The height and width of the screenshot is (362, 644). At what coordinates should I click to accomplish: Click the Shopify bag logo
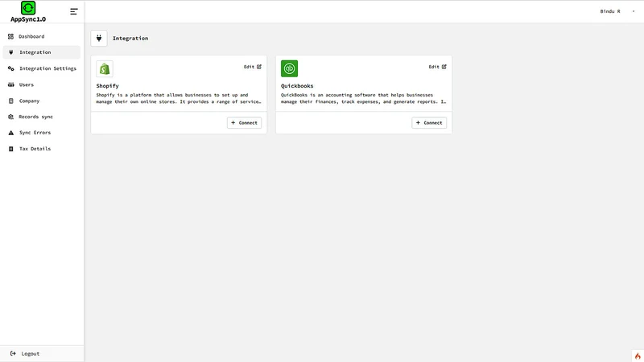(x=105, y=68)
